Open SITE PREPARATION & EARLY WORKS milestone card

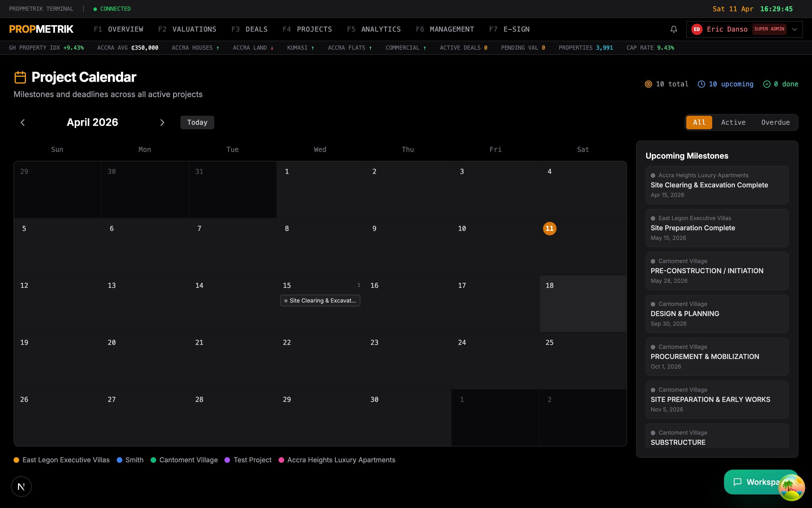pos(717,399)
